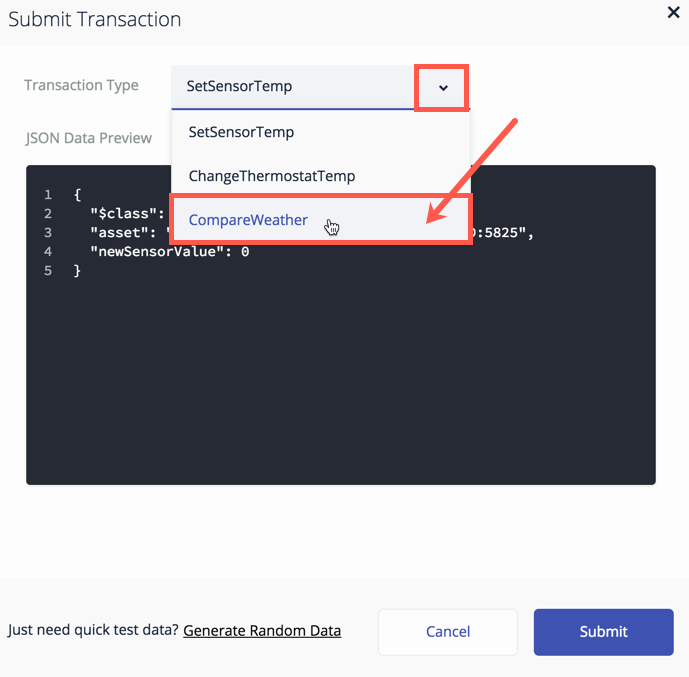The height and width of the screenshot is (677, 689).
Task: Choose SetSensorTemp from the dropdown list
Action: (321, 132)
